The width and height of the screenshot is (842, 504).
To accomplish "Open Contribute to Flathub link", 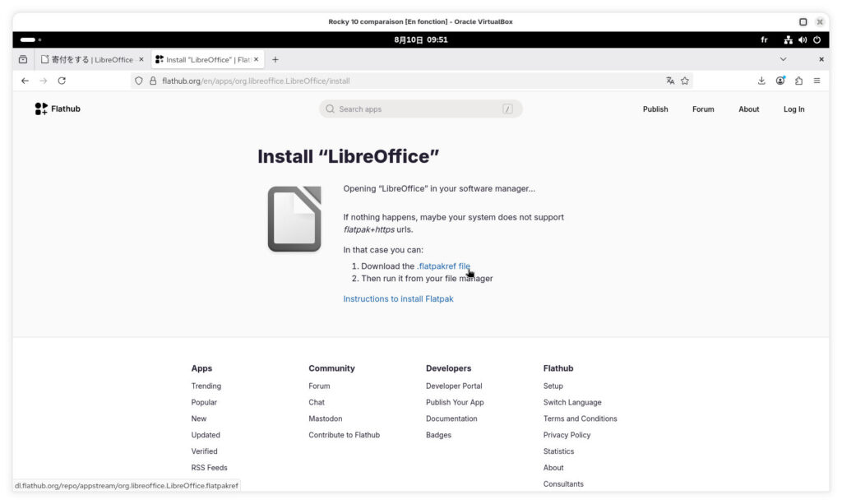I will click(344, 435).
